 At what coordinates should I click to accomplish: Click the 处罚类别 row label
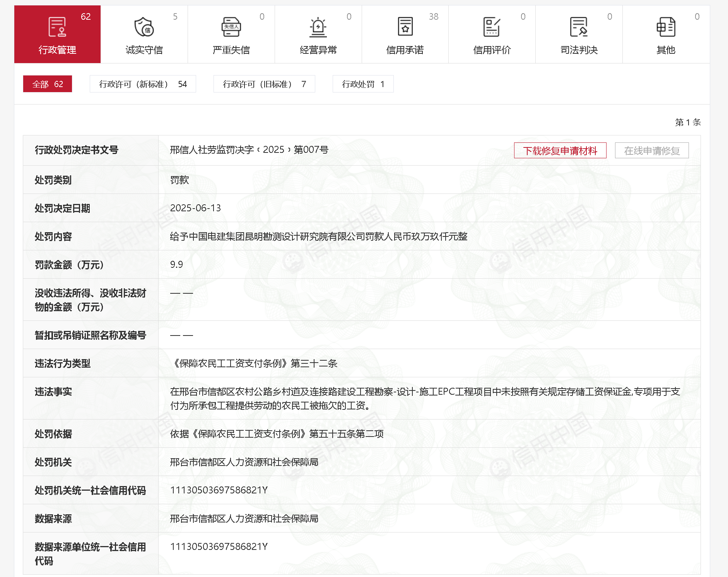[53, 180]
